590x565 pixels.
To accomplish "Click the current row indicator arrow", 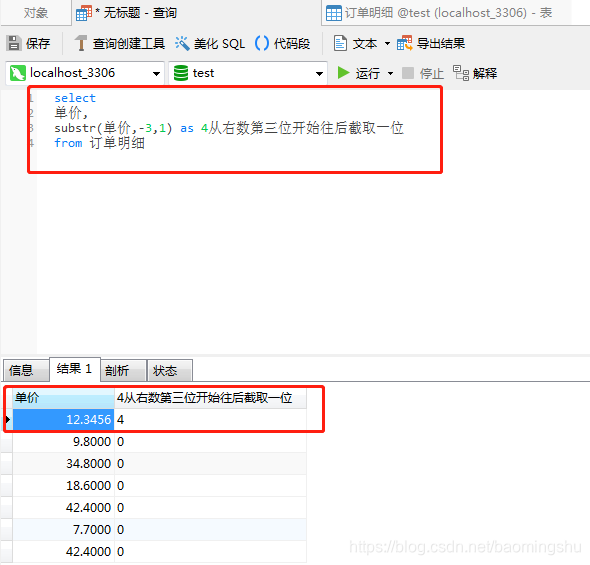I will coord(8,419).
